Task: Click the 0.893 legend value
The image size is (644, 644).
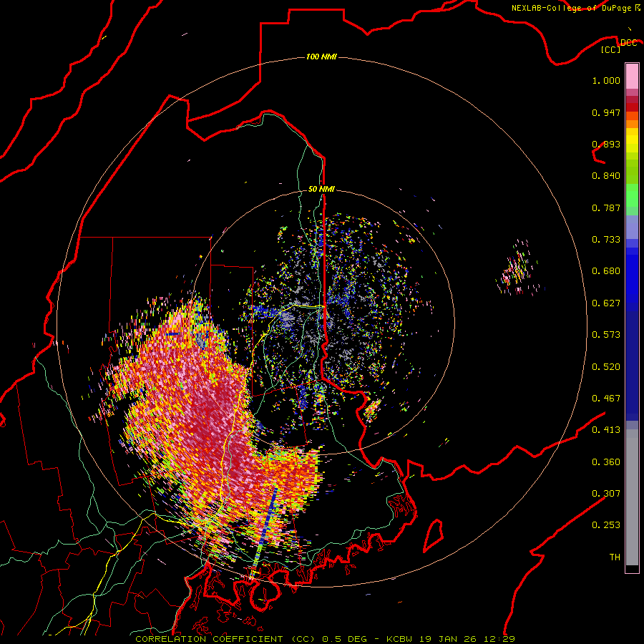Action: point(606,144)
